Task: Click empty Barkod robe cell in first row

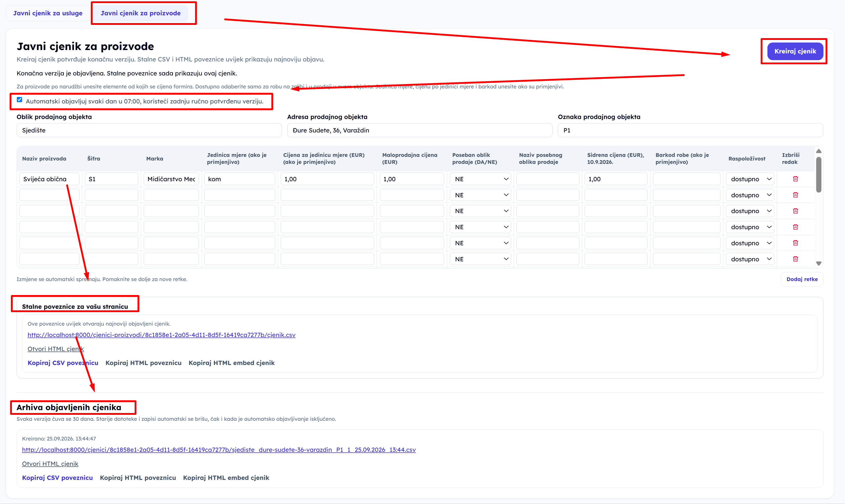Action: (687, 179)
